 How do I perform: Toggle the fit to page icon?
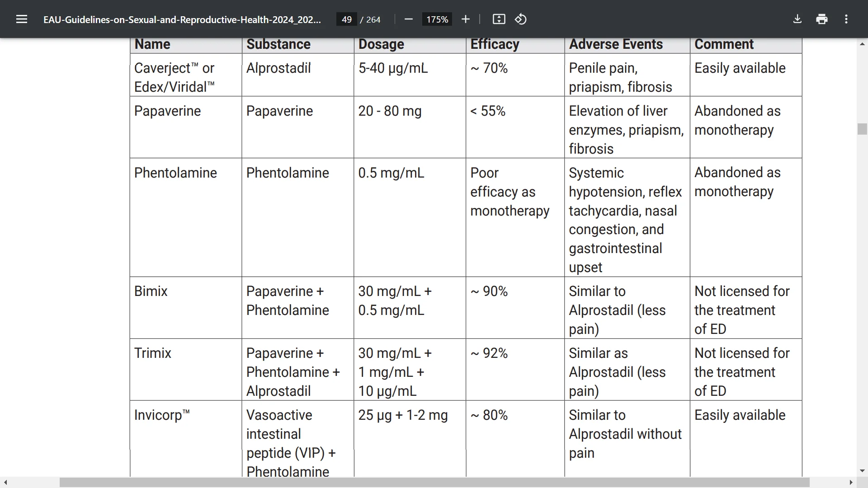[499, 19]
